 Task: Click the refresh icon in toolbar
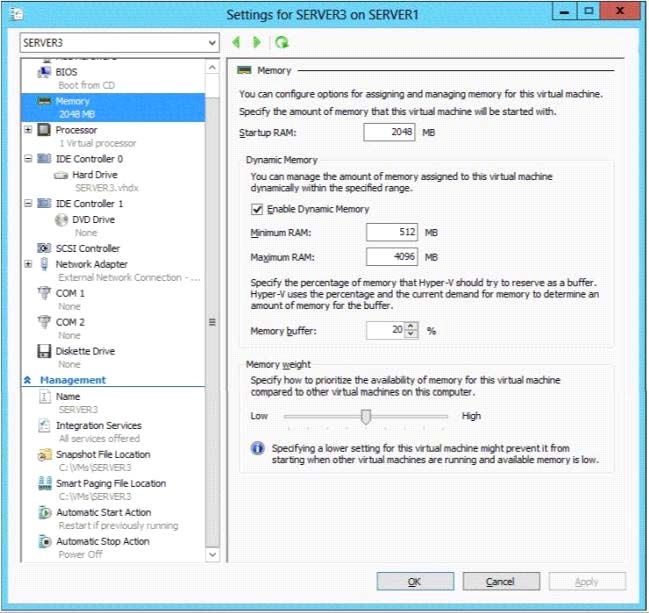coord(282,43)
